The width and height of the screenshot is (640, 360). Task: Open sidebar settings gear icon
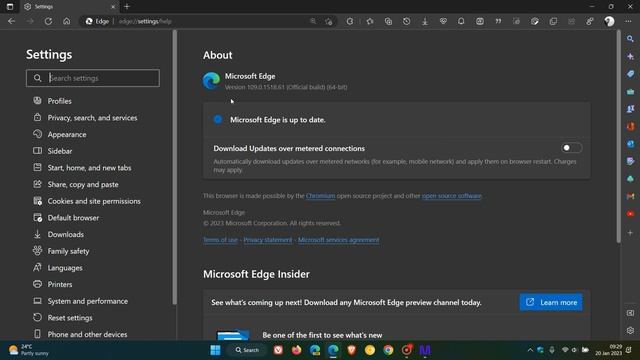pos(631,330)
